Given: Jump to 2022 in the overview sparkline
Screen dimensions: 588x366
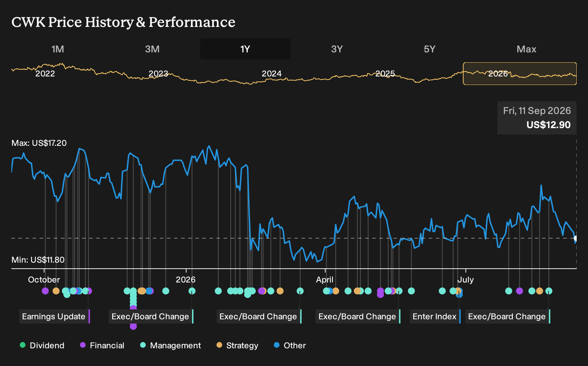Looking at the screenshot, I should [45, 74].
